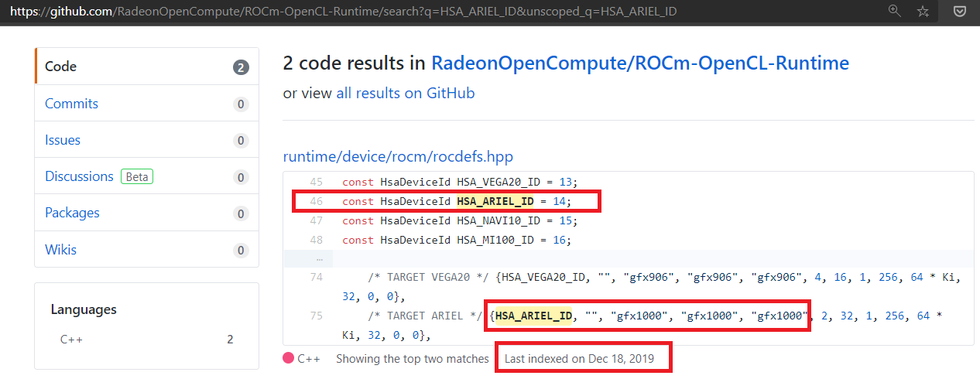Open RadeonOpenCompute/ROCm-OpenCL-Runtime repository link
The height and width of the screenshot is (379, 980).
click(640, 63)
